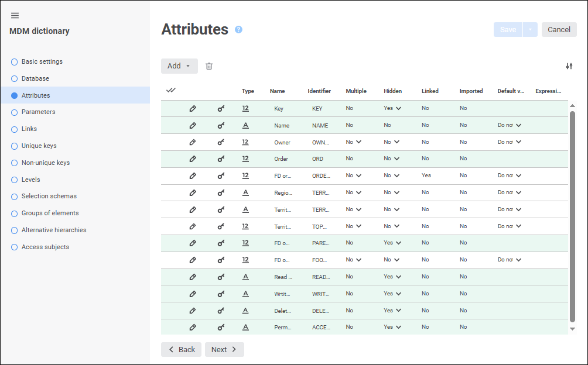Click the Cancel button
This screenshot has height=365, width=588.
tap(559, 30)
